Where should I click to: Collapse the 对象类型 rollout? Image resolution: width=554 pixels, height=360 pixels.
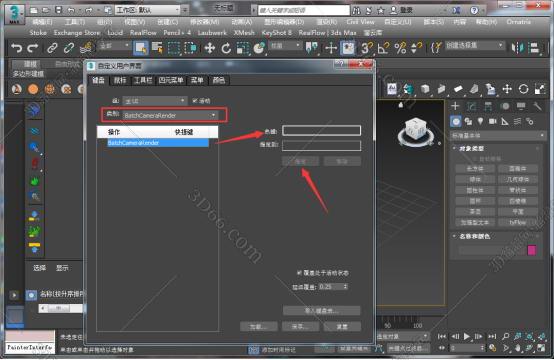471,148
